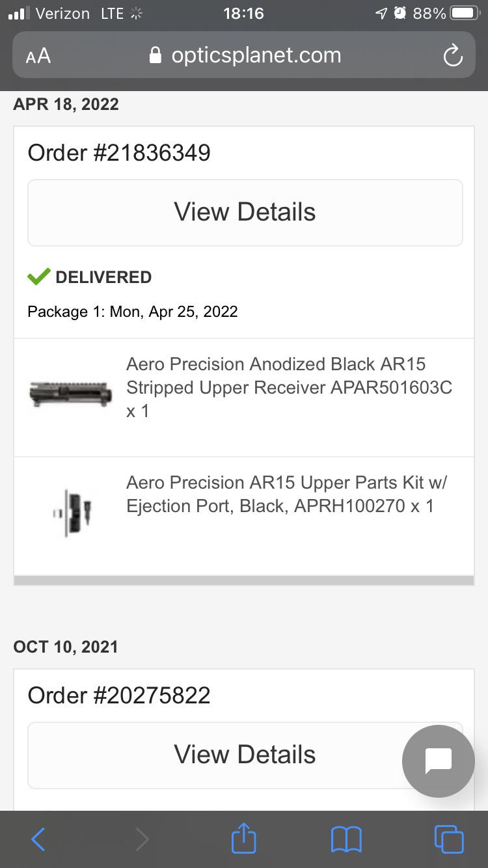The width and height of the screenshot is (488, 868).
Task: Open Aero Precision Upper Parts Kit link
Action: (x=286, y=494)
